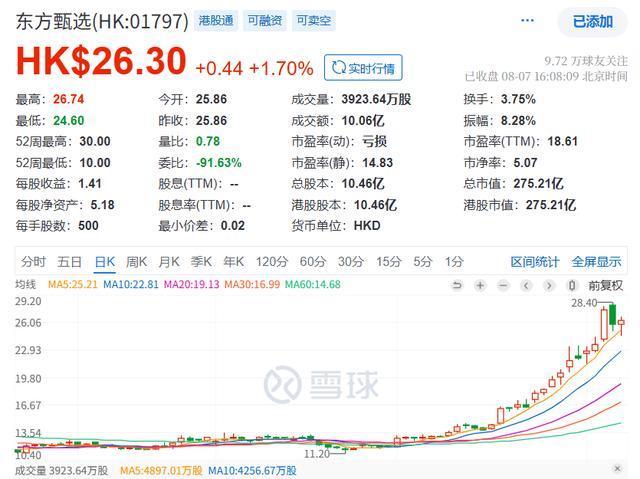This screenshot has height=479, width=640.
Task: Click the 总市值 value 275.21亿
Action: 538,184
